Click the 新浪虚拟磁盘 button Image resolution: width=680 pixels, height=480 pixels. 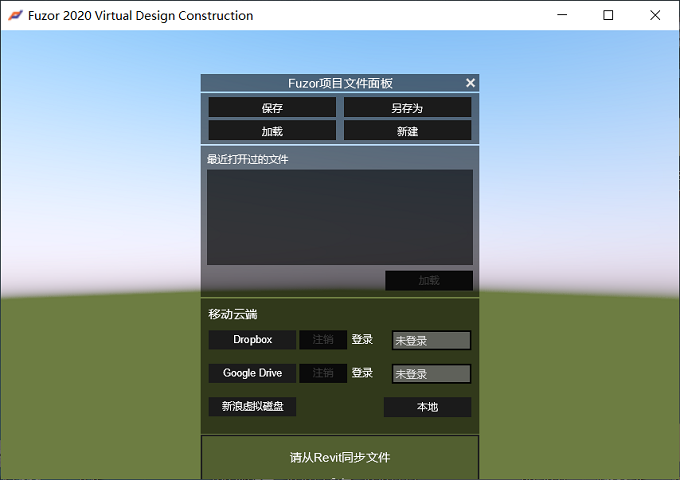tap(252, 406)
